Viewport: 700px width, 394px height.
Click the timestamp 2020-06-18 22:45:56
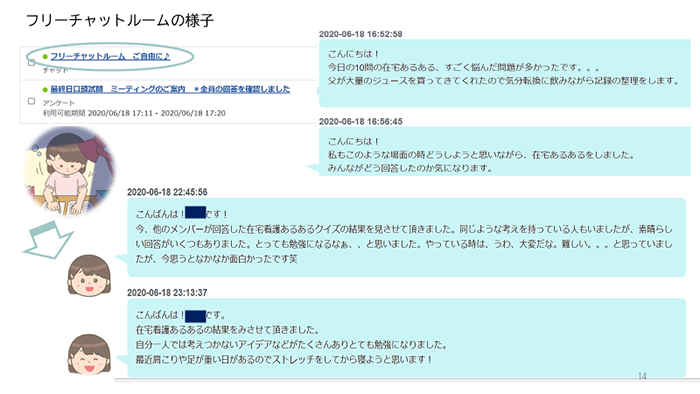[167, 192]
